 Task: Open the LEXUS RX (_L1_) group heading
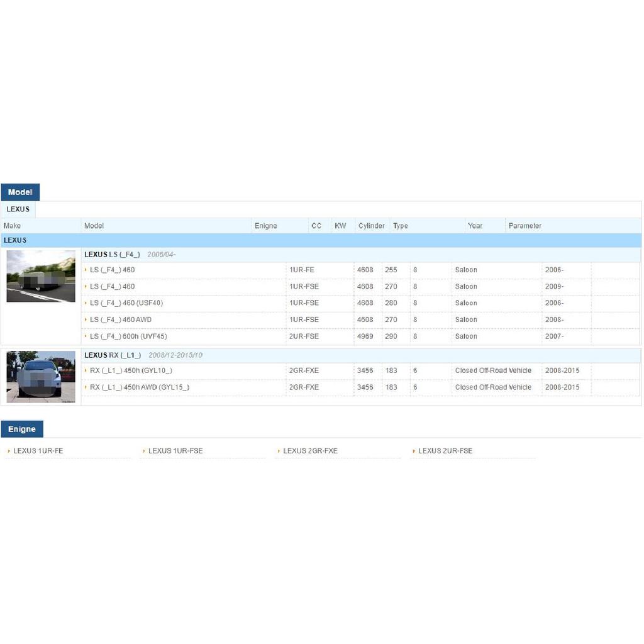(113, 355)
